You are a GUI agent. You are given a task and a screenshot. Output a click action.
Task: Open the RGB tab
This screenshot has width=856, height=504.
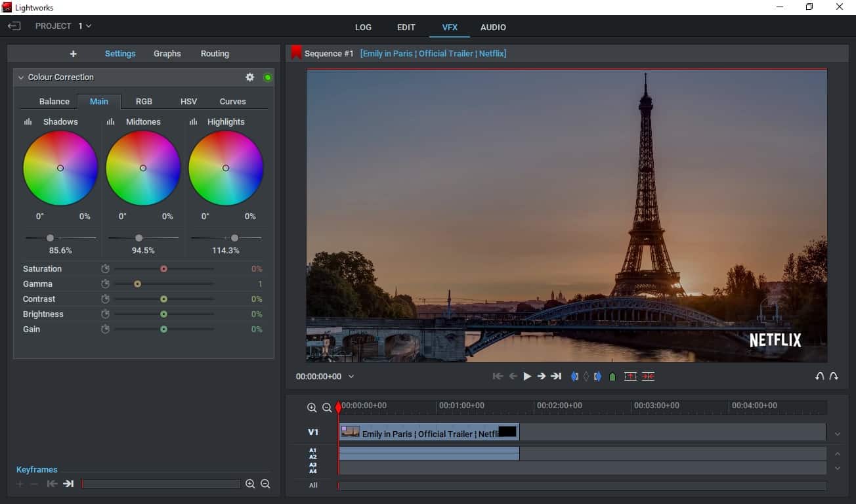coord(144,102)
